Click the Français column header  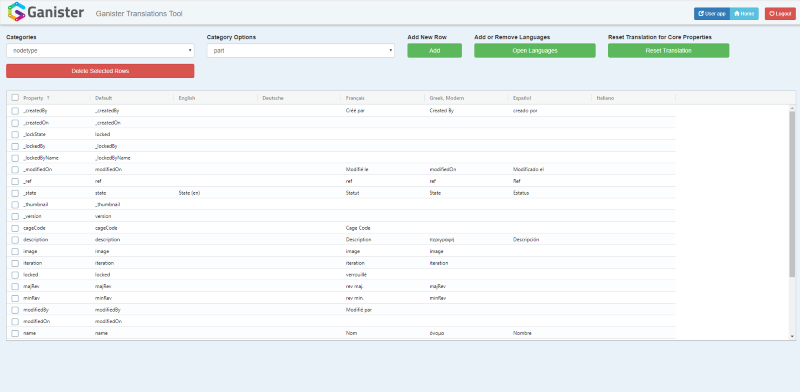point(355,97)
